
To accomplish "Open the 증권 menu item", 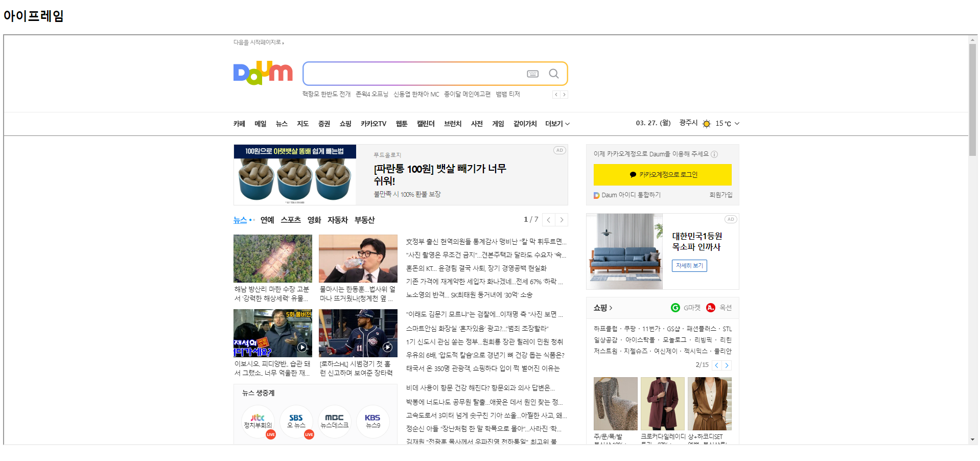I will [324, 124].
